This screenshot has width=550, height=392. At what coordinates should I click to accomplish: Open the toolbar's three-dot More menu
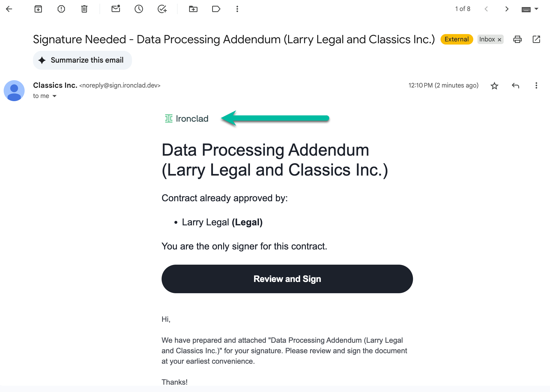point(237,9)
